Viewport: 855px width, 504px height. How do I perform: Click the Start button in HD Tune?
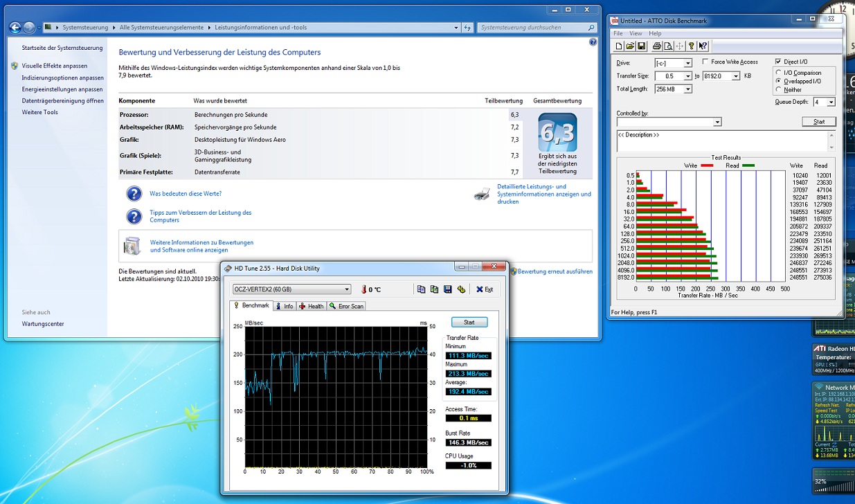coord(469,322)
